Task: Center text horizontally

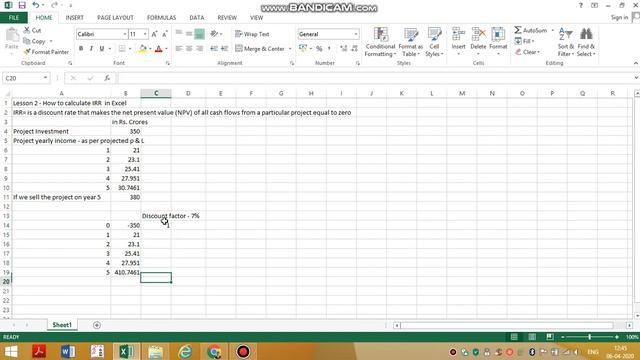Action: click(189, 49)
